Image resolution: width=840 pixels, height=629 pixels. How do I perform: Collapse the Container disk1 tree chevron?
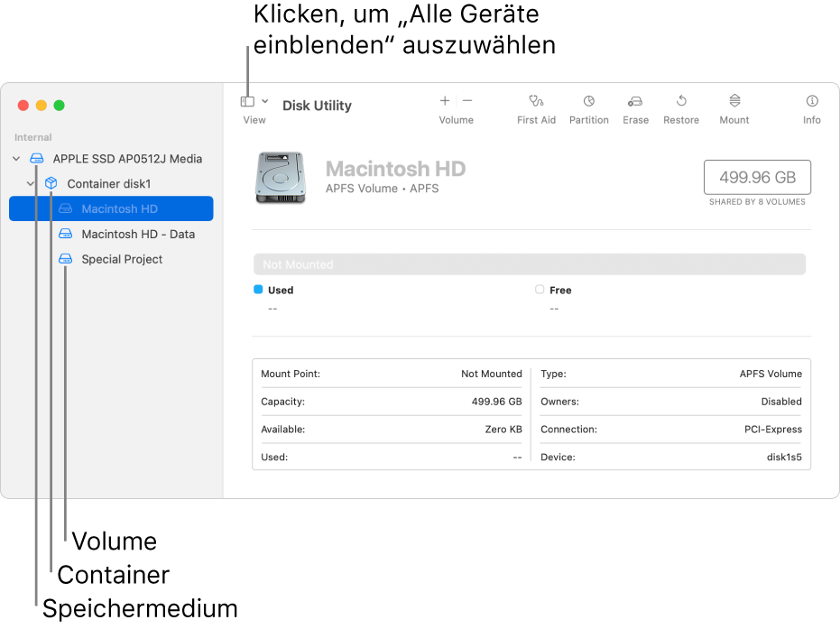pyautogui.click(x=31, y=184)
